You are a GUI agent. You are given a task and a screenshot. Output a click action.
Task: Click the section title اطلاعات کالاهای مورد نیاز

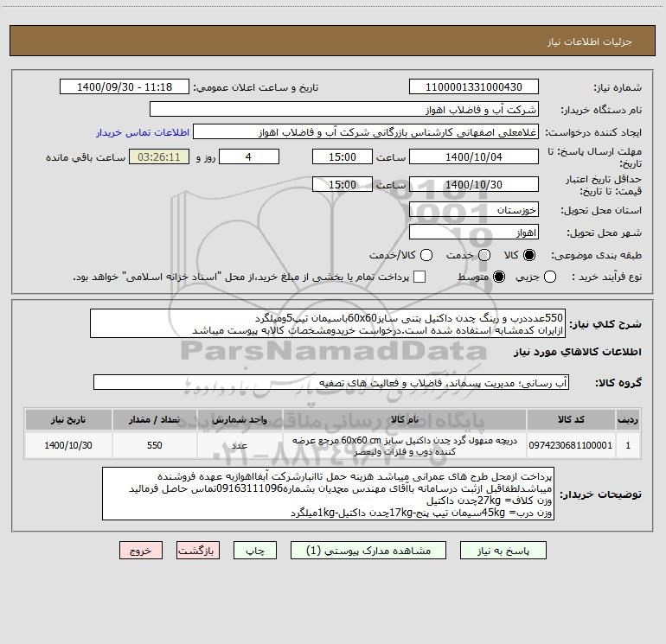pos(577,352)
